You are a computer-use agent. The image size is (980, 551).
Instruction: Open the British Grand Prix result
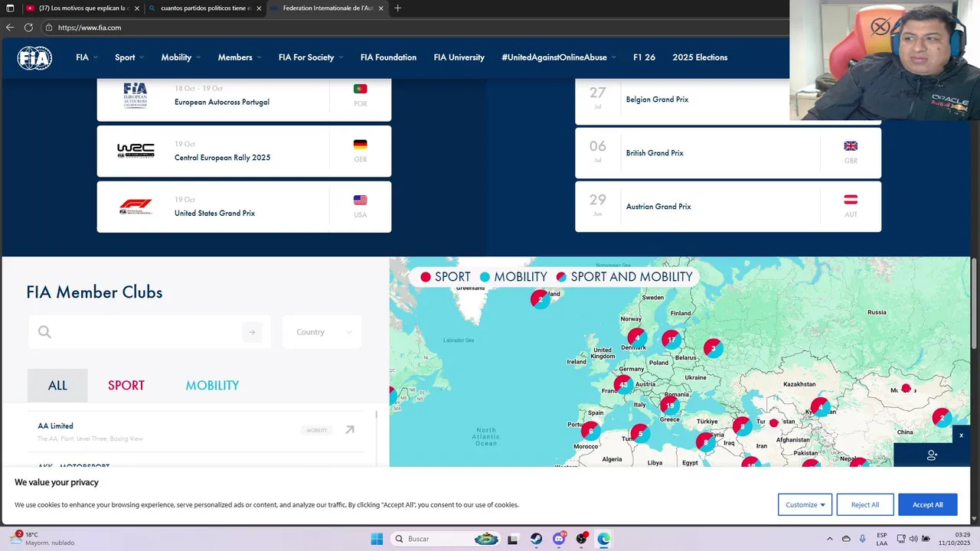727,153
